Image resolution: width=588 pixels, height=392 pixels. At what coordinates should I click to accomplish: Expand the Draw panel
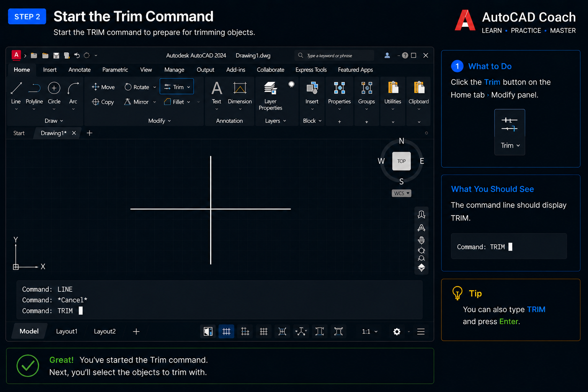click(x=54, y=121)
